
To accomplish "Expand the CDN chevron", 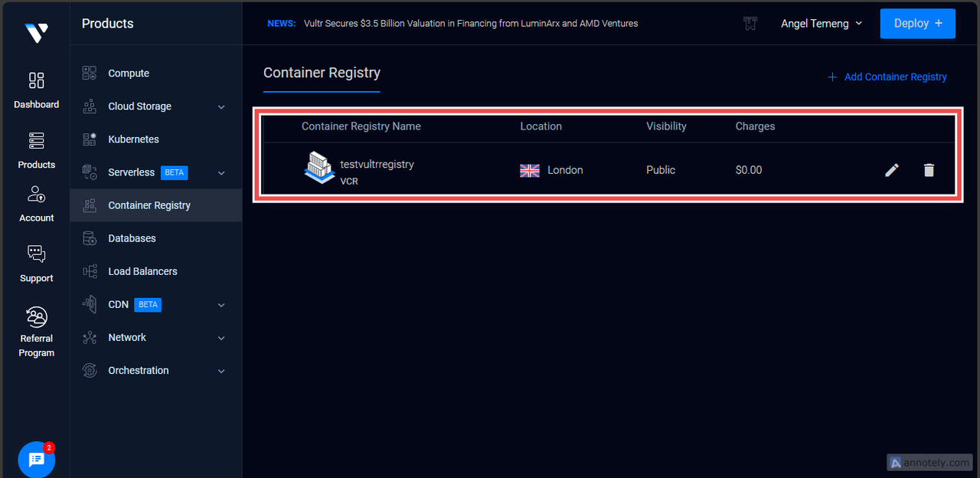I will pos(221,305).
